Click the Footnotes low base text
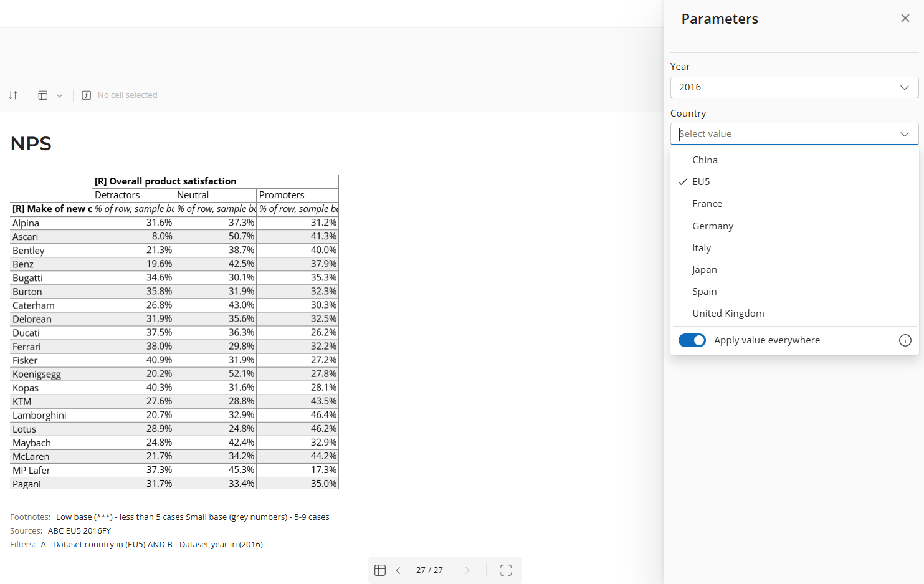The image size is (924, 584). pyautogui.click(x=193, y=517)
